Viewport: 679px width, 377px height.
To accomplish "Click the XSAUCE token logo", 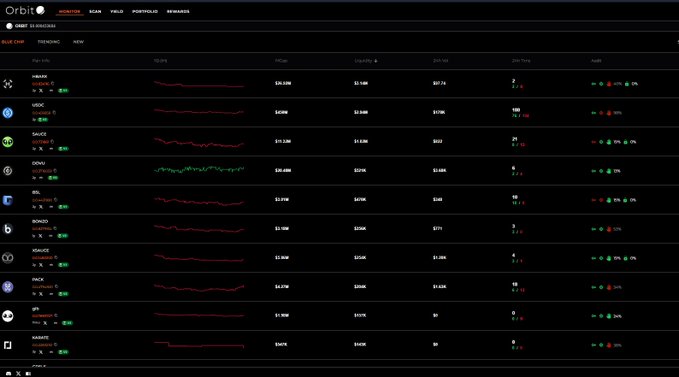I will 8,258.
